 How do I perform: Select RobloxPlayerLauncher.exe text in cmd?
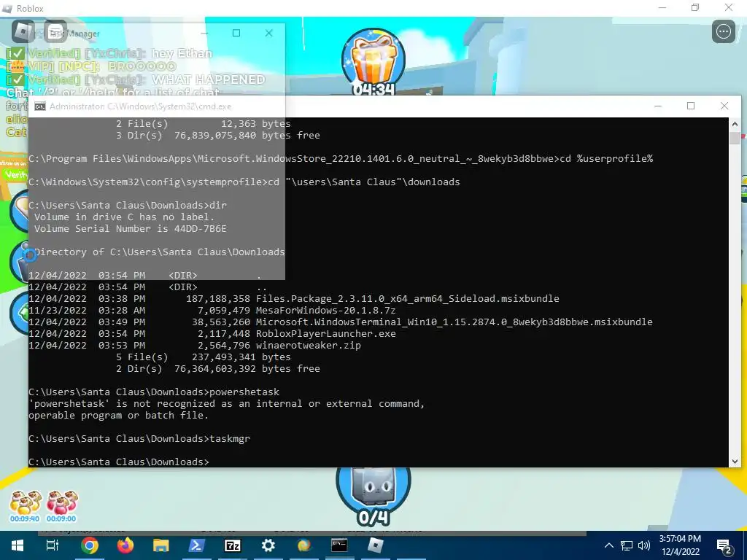pos(326,333)
